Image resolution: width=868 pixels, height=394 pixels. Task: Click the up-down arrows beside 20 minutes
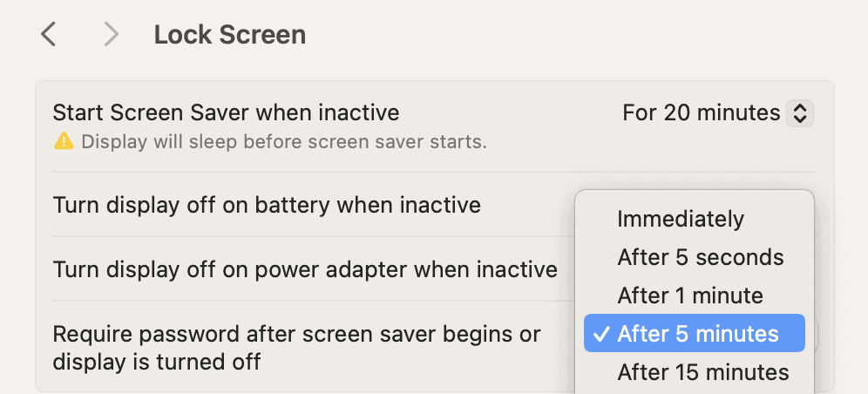click(799, 113)
